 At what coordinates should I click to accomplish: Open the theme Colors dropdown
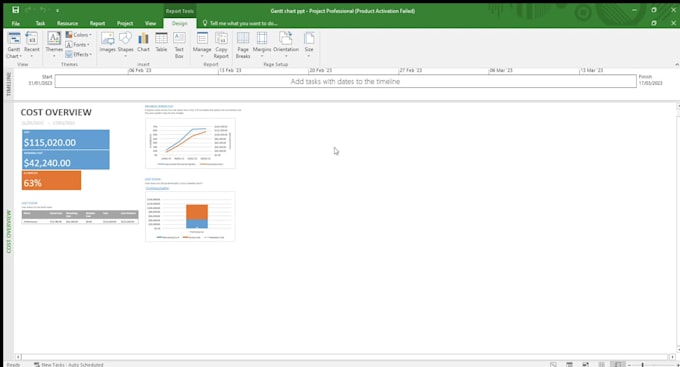point(78,35)
